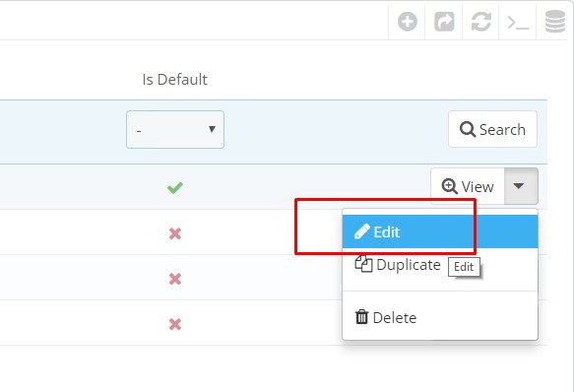Open the SQL query terminal icon
The image size is (574, 392).
point(518,23)
